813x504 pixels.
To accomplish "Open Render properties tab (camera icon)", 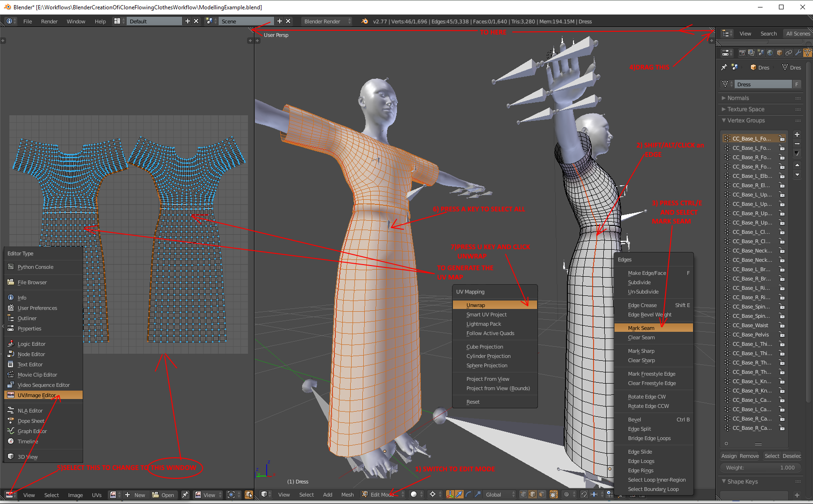I will 742,53.
